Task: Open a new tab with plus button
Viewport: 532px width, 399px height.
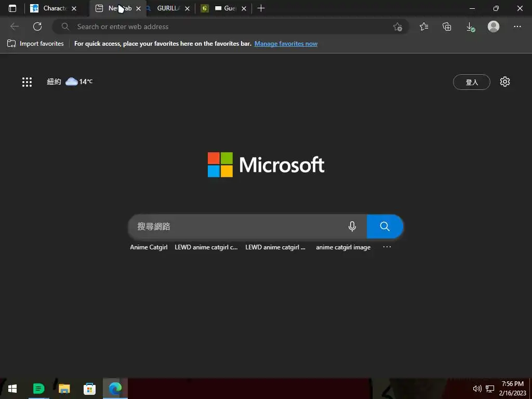Action: point(261,8)
